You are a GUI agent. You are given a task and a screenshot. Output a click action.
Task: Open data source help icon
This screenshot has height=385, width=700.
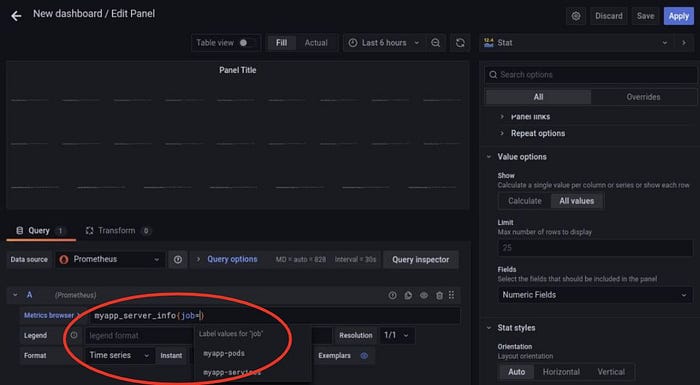(178, 259)
